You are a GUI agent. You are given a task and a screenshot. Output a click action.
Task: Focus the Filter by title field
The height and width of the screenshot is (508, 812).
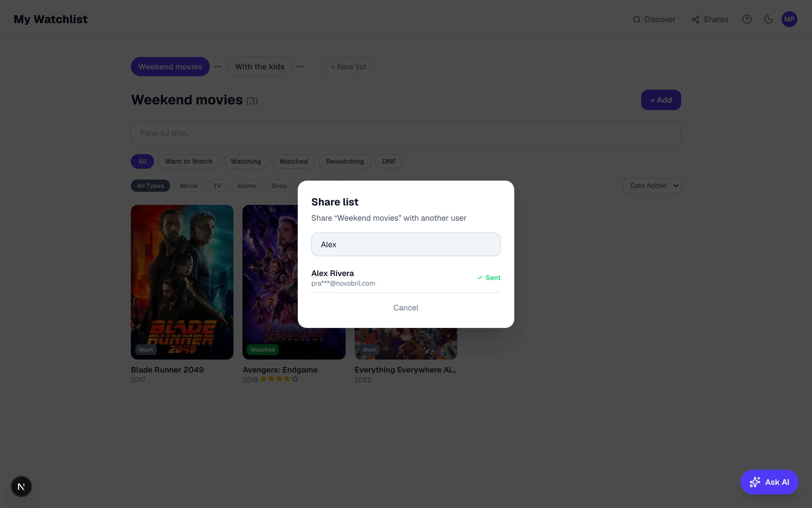(406, 133)
